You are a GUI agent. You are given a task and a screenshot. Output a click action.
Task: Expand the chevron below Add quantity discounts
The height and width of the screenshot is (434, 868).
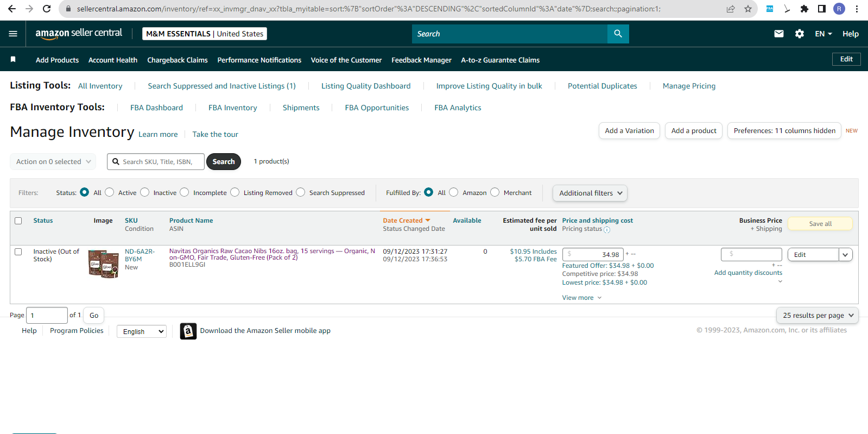[780, 281]
